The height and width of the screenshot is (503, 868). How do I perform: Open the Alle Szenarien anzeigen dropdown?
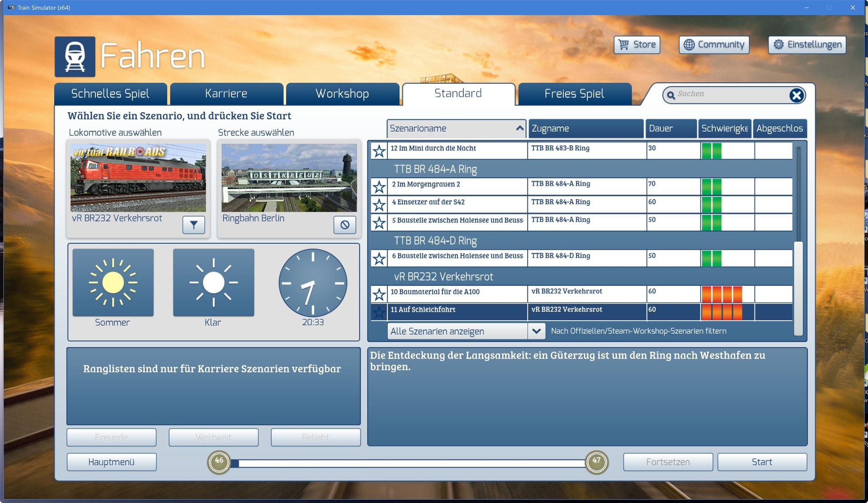pos(536,331)
